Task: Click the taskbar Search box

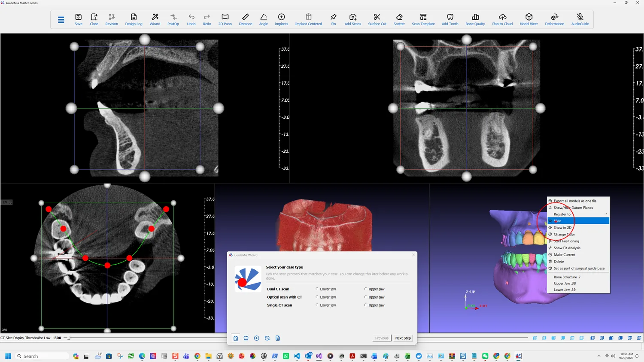Action: click(x=42, y=356)
